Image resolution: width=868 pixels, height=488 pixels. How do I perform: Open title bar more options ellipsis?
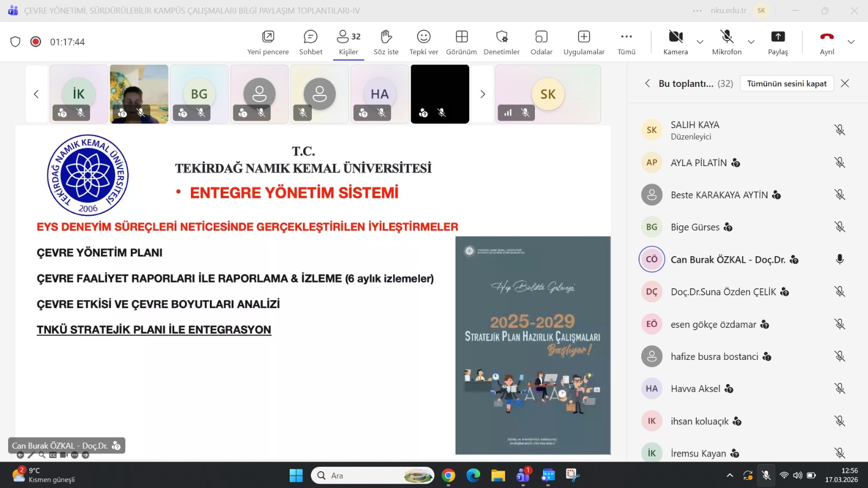tap(697, 10)
